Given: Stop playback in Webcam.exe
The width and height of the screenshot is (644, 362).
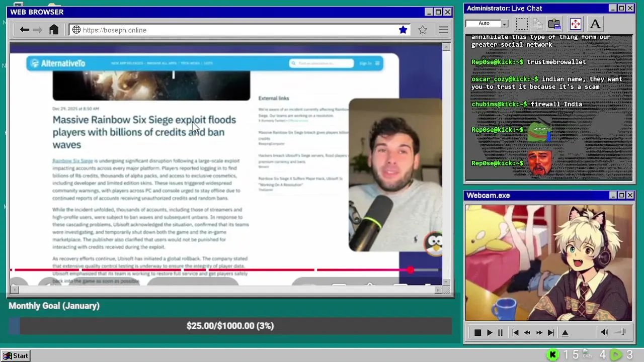Looking at the screenshot, I should point(477,332).
